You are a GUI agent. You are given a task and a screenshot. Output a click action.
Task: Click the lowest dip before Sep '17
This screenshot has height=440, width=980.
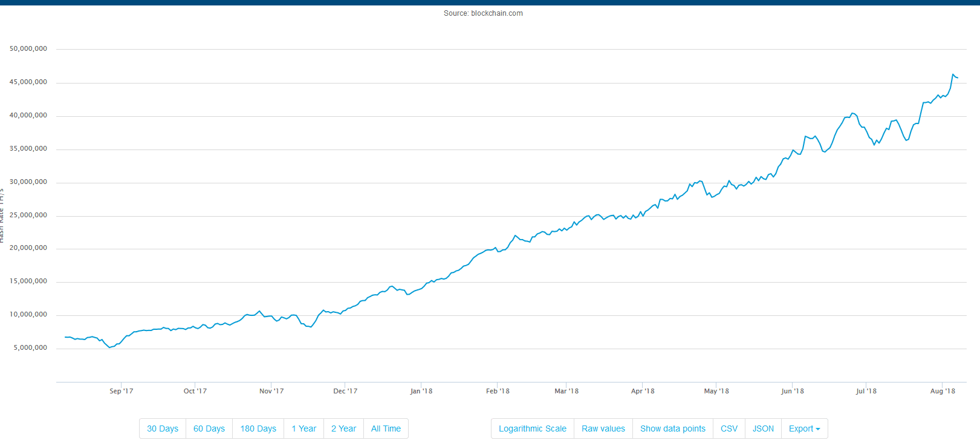(109, 347)
